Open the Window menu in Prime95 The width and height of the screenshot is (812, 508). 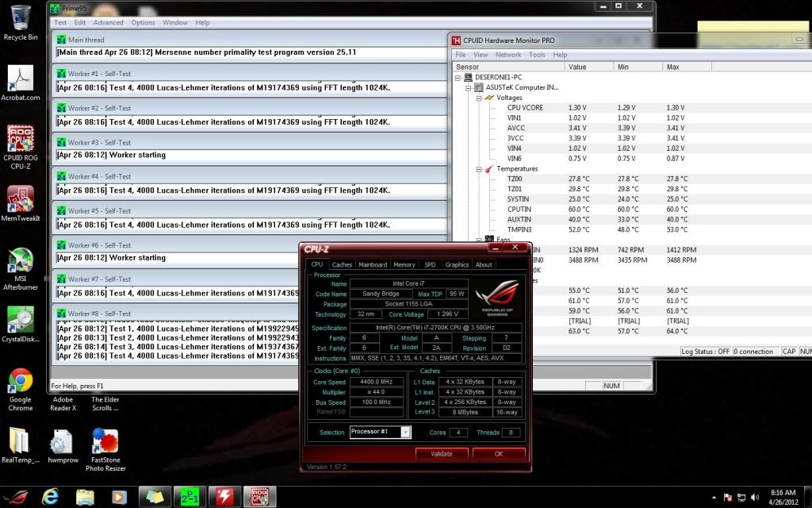175,22
